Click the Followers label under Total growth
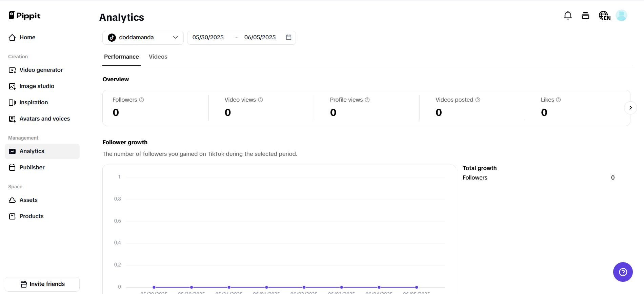The width and height of the screenshot is (644, 294). (x=475, y=177)
